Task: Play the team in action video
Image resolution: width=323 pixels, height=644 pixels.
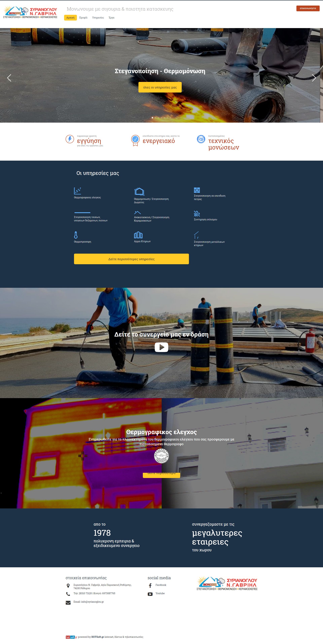Action: click(x=161, y=347)
